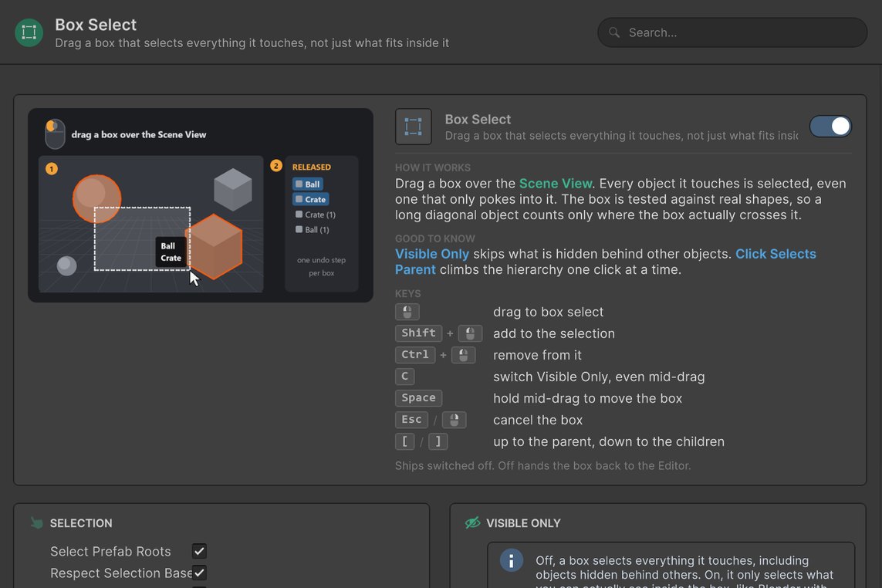Click the Box Select tool icon beside the toggle
Screen dimensions: 882x588
coord(414,127)
